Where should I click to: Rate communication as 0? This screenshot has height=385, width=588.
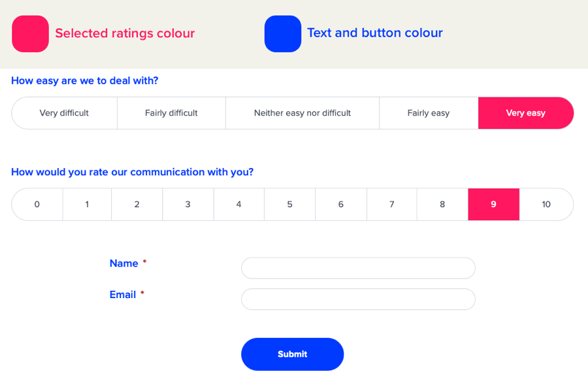(37, 204)
